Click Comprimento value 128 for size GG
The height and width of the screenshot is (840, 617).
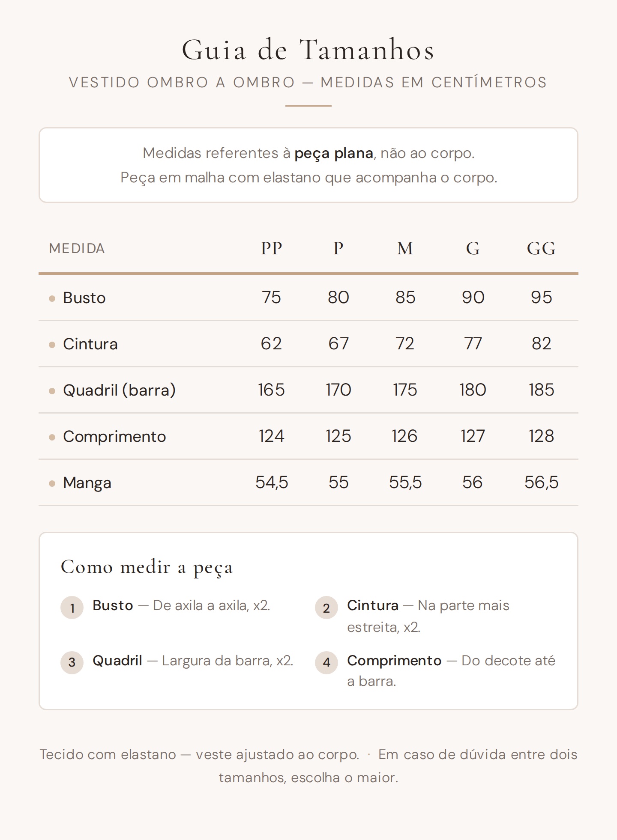541,436
